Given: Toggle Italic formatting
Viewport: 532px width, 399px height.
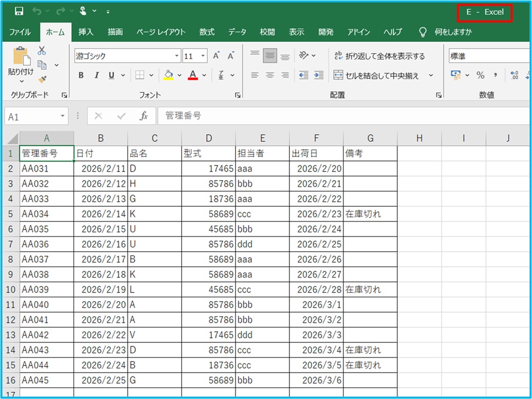Looking at the screenshot, I should point(97,75).
